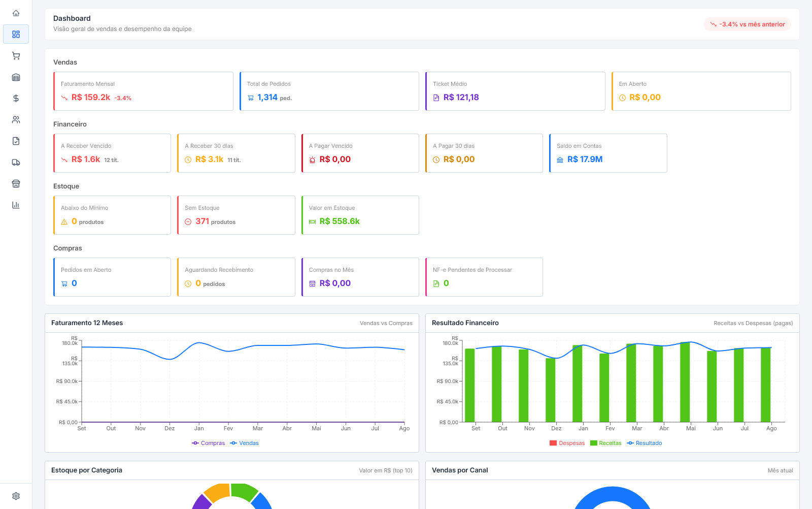Open the dollar sign finance sidebar icon
Image resolution: width=812 pixels, height=509 pixels.
pyautogui.click(x=16, y=99)
